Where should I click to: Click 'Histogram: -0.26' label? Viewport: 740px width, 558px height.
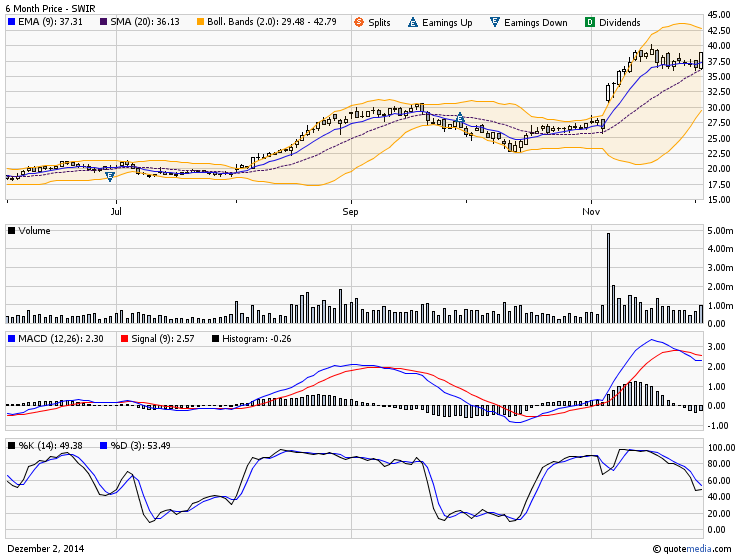click(x=257, y=338)
